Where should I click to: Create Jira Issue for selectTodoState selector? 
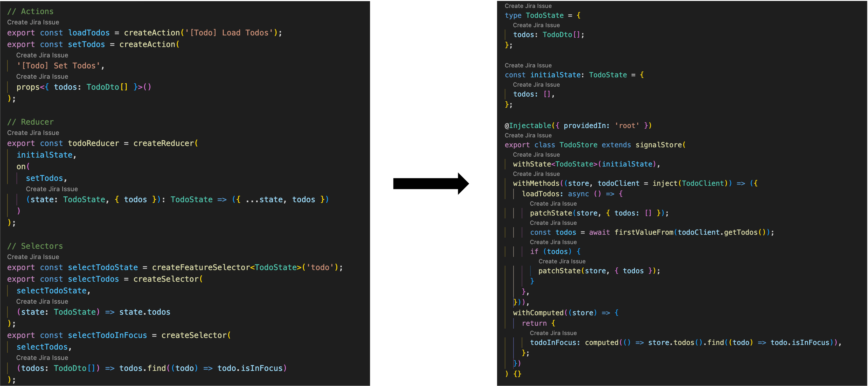33,257
